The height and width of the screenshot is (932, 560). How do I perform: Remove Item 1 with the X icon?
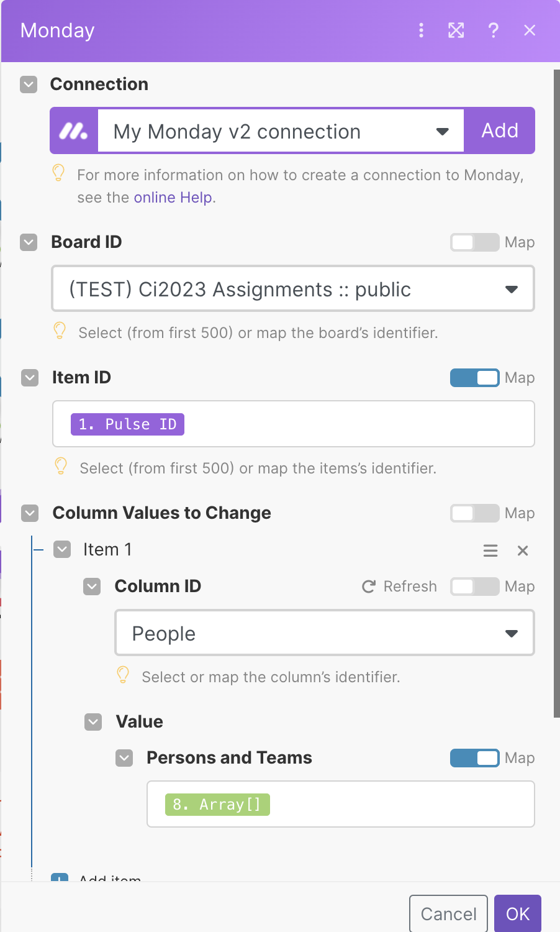click(523, 551)
